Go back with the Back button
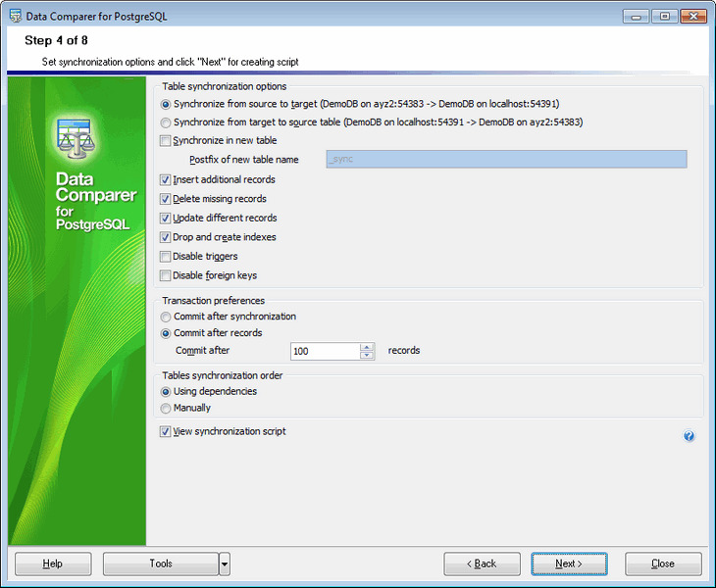The height and width of the screenshot is (588, 716). coord(482,564)
